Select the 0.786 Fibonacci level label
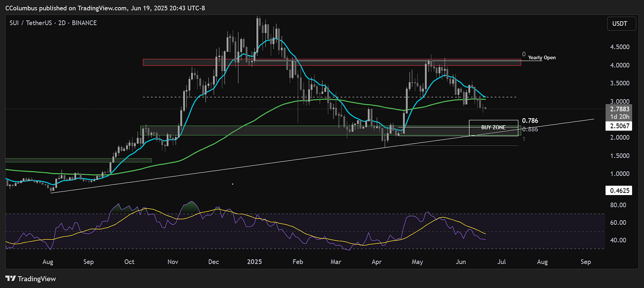Screen dimensions: 644x288 click(x=530, y=120)
